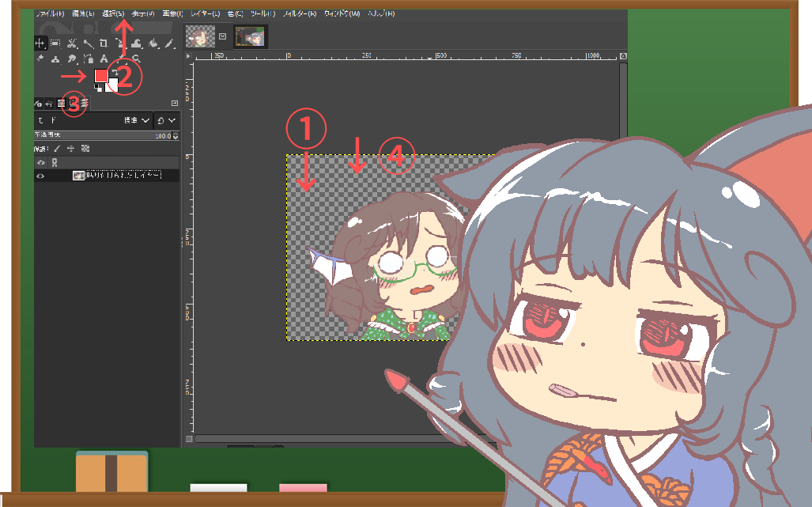Reset colors to default black and white
The image size is (812, 507).
click(x=98, y=88)
